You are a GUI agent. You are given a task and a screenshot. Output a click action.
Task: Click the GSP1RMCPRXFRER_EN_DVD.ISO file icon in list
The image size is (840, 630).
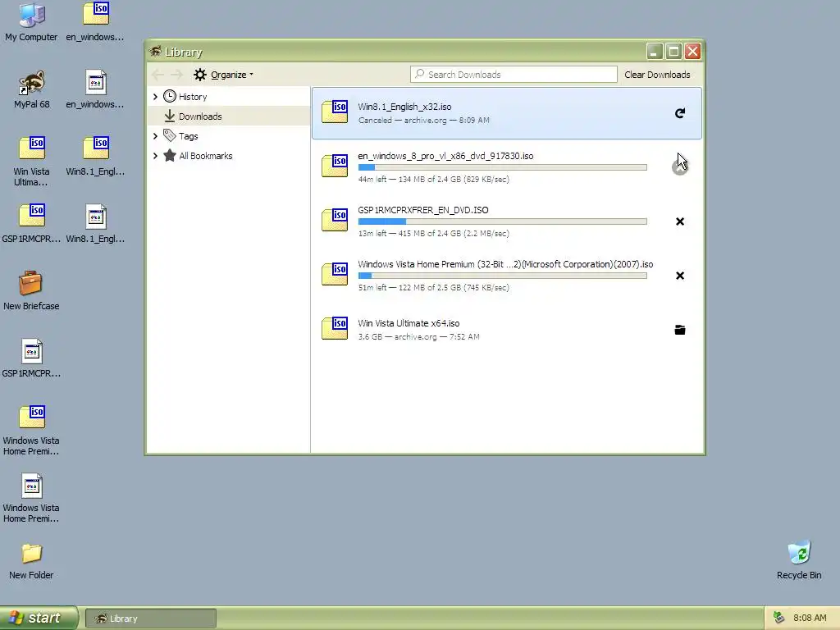point(335,220)
